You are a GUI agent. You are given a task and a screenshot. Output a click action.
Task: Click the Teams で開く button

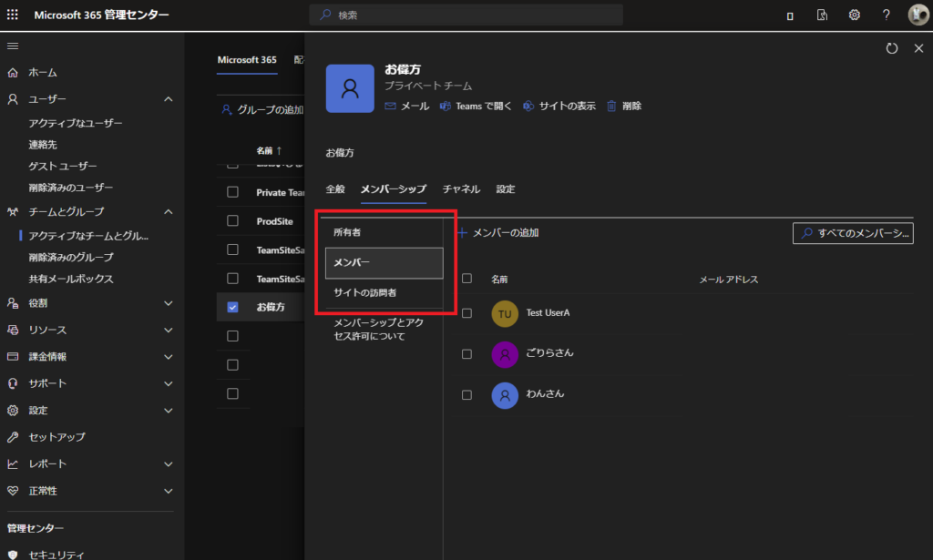pos(476,106)
